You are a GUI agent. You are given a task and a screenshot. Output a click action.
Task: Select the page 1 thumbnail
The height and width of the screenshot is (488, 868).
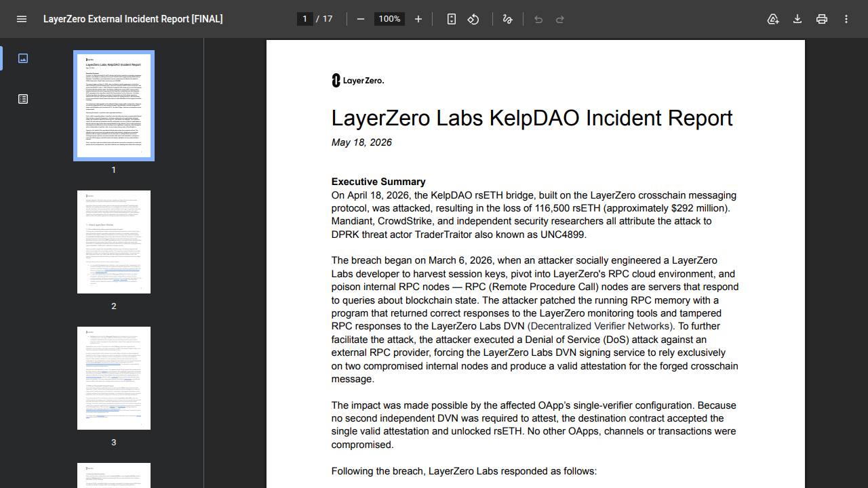click(x=114, y=106)
